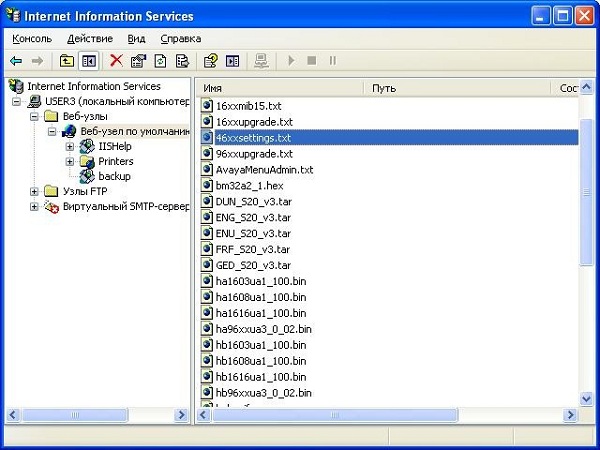Expand the IISHelp node
This screenshot has width=600, height=450.
[70, 146]
